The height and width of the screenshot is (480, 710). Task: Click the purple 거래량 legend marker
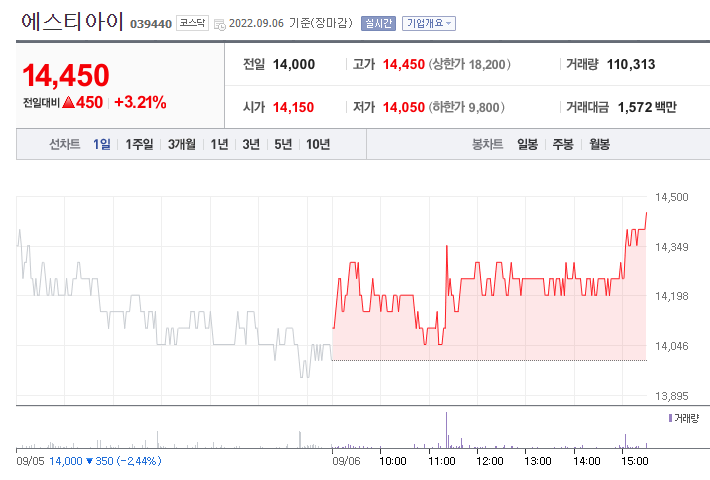[x=670, y=418]
